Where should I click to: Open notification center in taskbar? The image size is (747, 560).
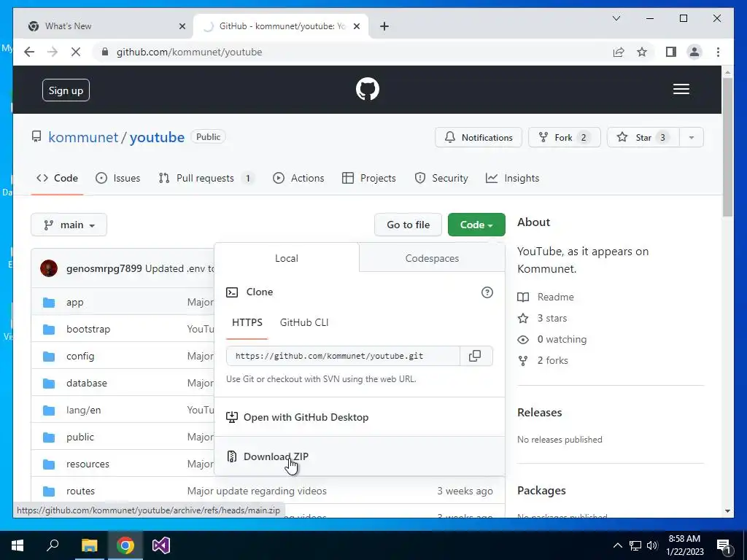pos(724,545)
